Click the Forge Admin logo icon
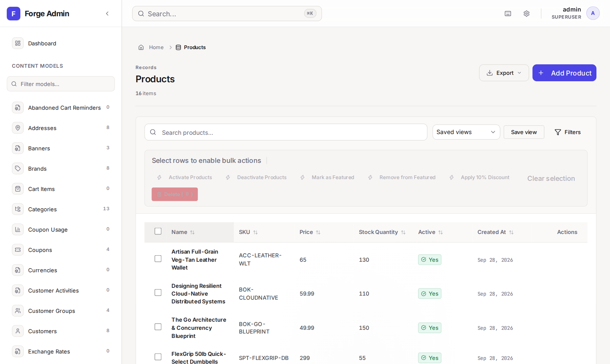This screenshot has height=364, width=610. [14, 14]
